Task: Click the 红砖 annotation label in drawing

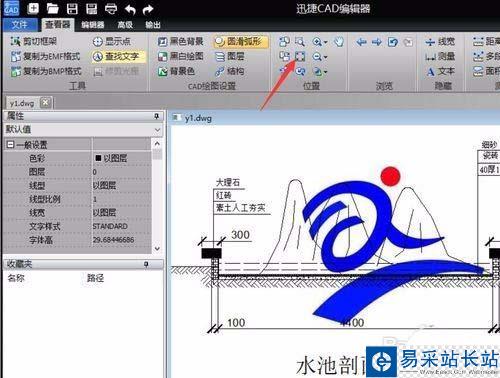Action: 223,195
